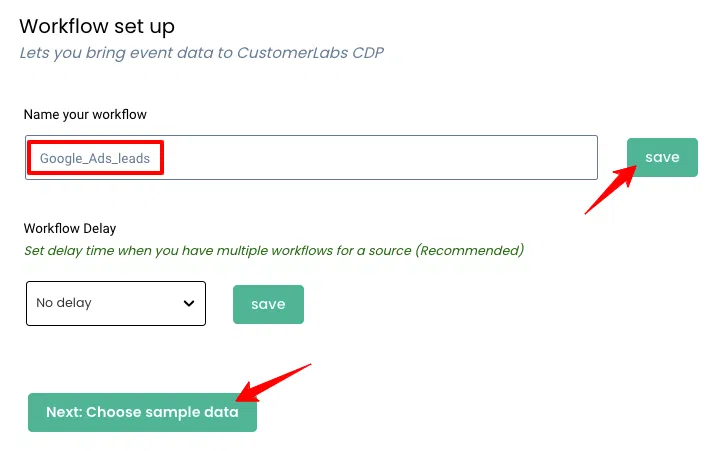Click the word Recommended in the hint

click(x=470, y=250)
